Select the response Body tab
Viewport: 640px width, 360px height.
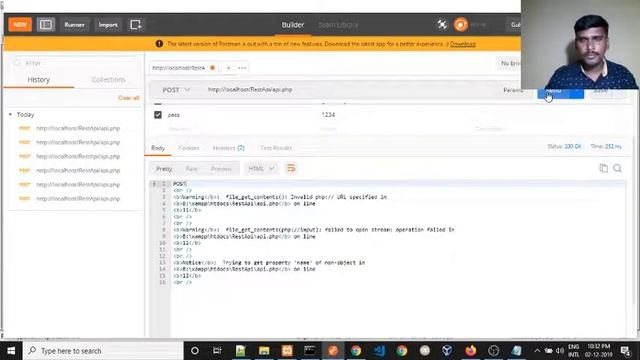[158, 148]
